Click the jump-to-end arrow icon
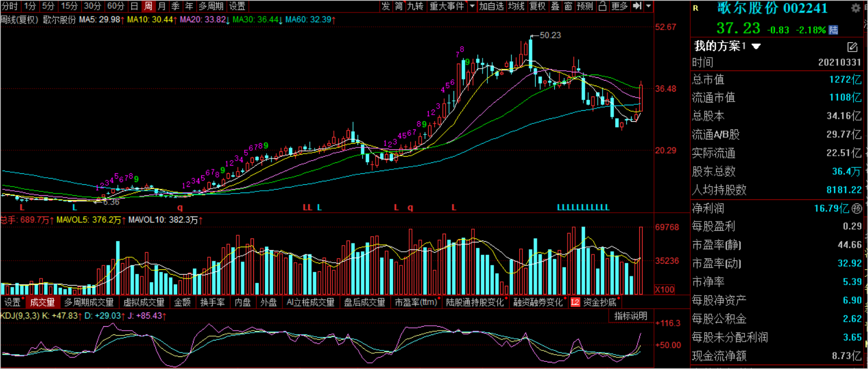Screen dimensions: 868x369 tap(637, 6)
